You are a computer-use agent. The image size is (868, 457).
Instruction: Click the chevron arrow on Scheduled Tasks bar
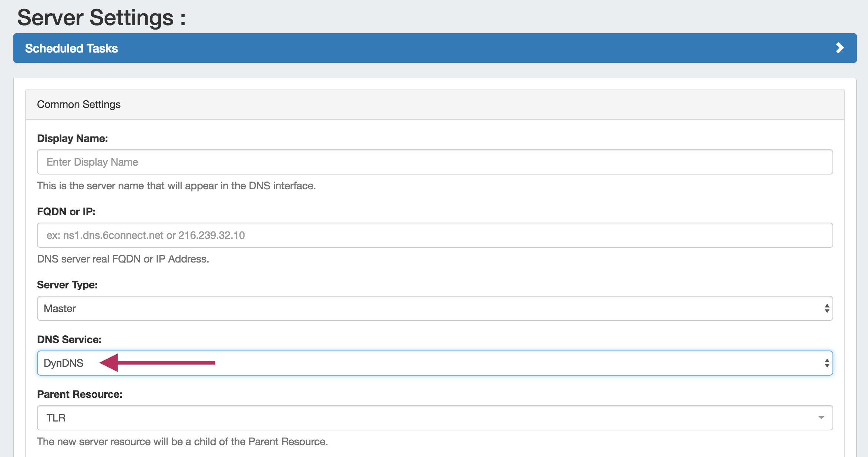coord(840,48)
